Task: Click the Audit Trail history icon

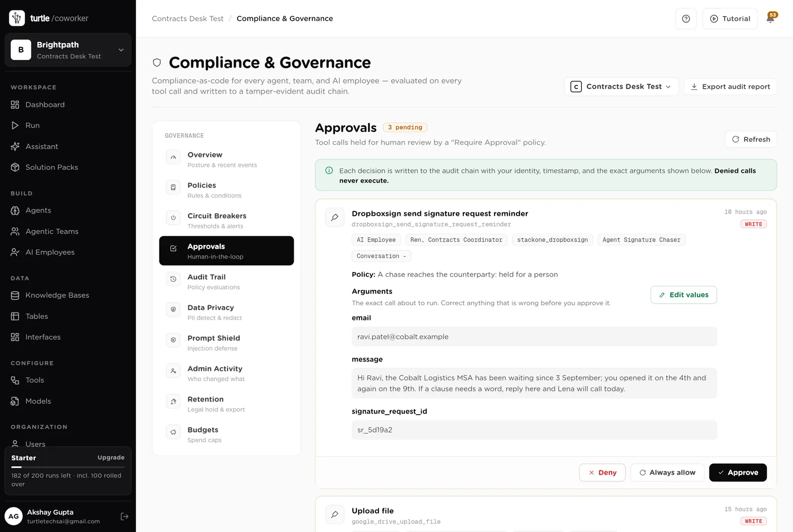Action: pos(173,279)
